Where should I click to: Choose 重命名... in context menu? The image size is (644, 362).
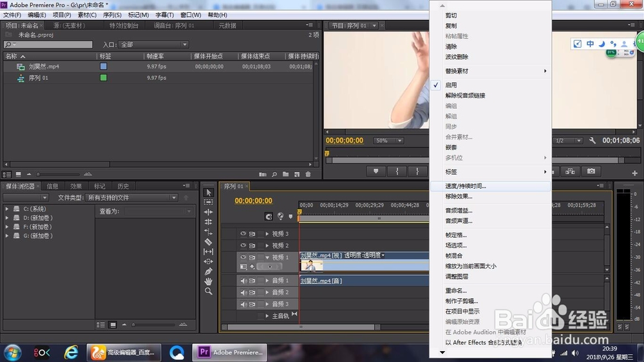[490, 291]
